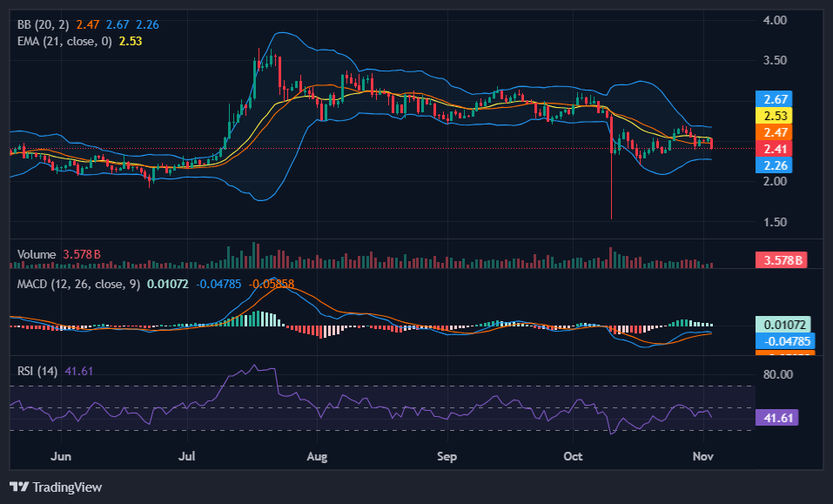The image size is (833, 504).
Task: Click the purple 41.61 RSI value tag
Action: [x=775, y=418]
